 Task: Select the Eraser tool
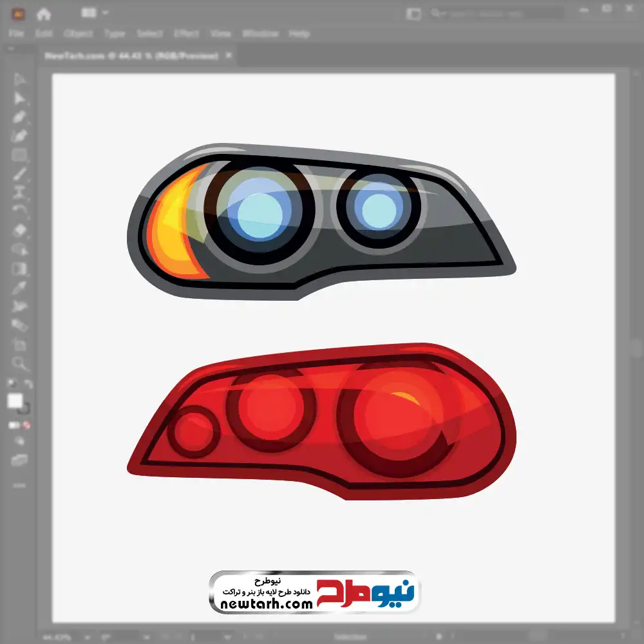(19, 230)
